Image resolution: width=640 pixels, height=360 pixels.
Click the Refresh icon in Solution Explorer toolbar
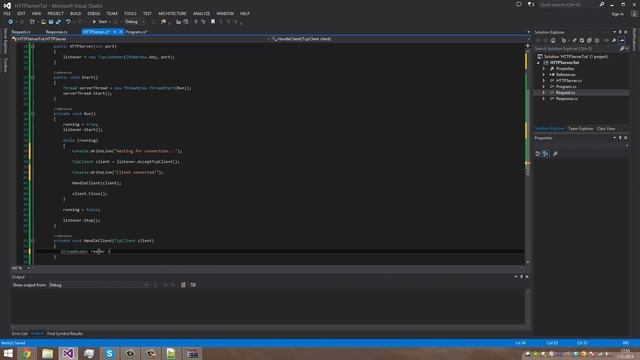click(x=582, y=40)
